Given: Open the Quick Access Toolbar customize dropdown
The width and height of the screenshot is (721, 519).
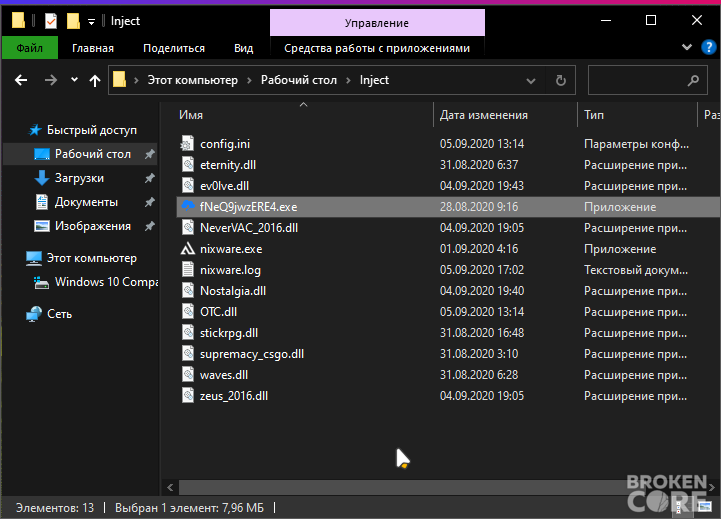Looking at the screenshot, I should (x=91, y=22).
